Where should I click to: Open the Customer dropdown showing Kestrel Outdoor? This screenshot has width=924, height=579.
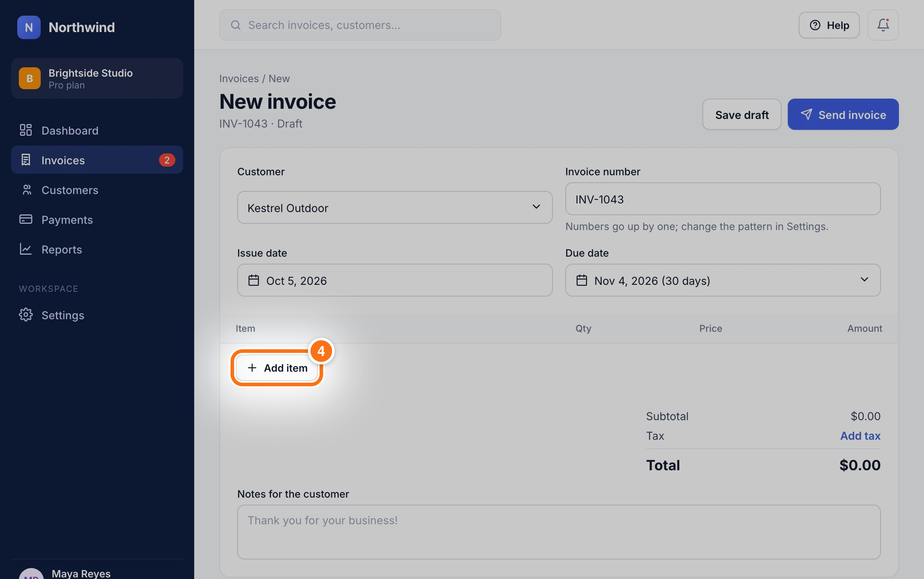(395, 207)
